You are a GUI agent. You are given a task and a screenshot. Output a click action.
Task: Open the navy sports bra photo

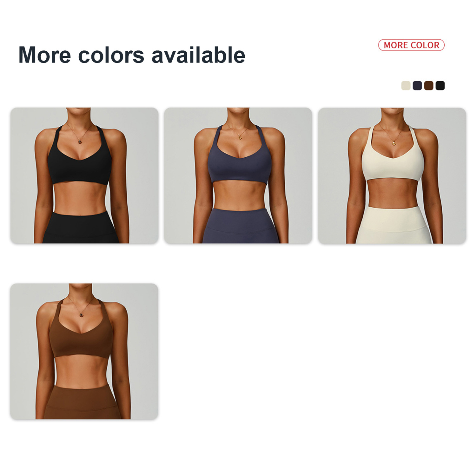(238, 175)
